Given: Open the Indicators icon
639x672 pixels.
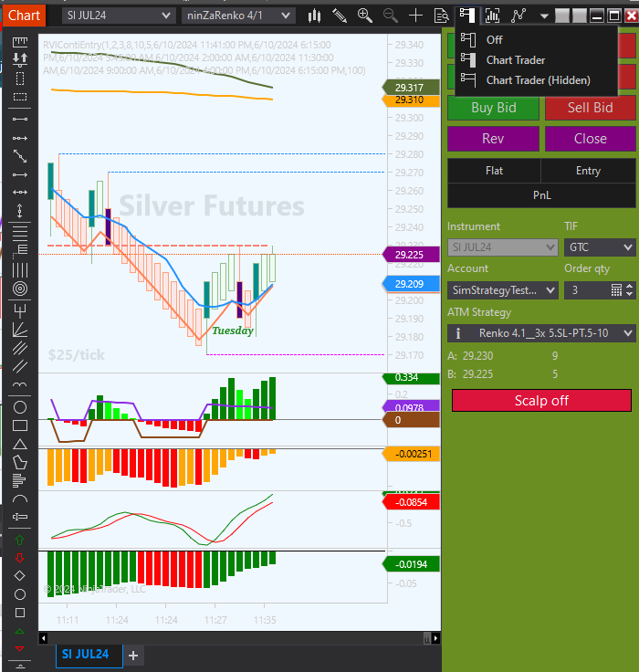Looking at the screenshot, I should [x=492, y=16].
